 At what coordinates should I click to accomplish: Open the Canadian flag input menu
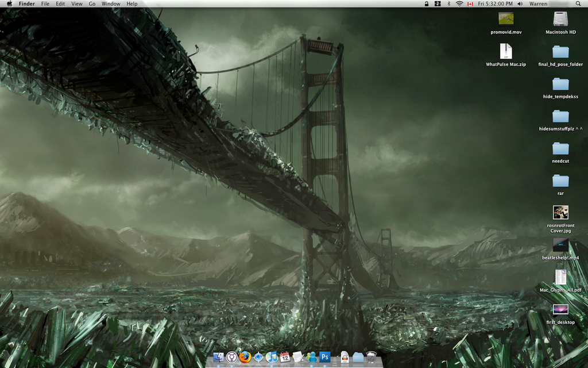(470, 4)
